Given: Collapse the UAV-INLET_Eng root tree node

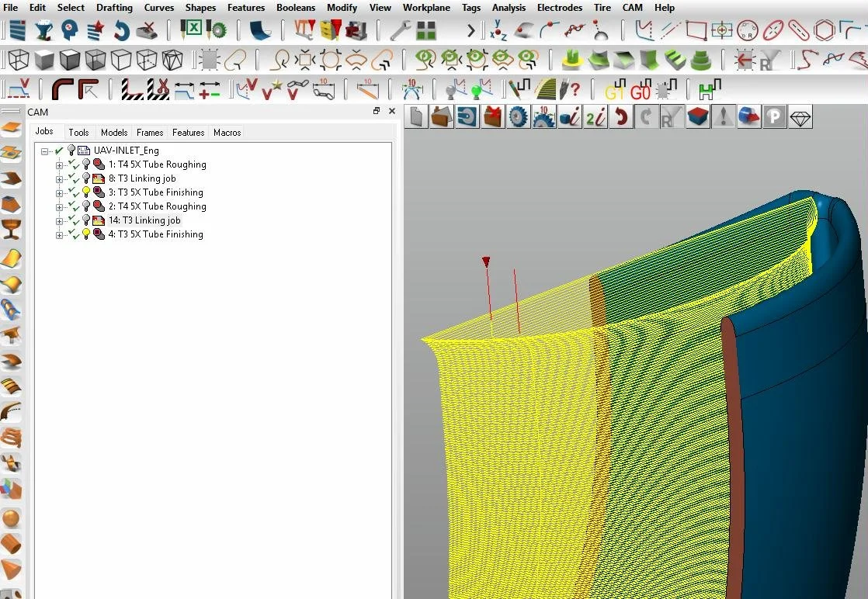Looking at the screenshot, I should (45, 151).
